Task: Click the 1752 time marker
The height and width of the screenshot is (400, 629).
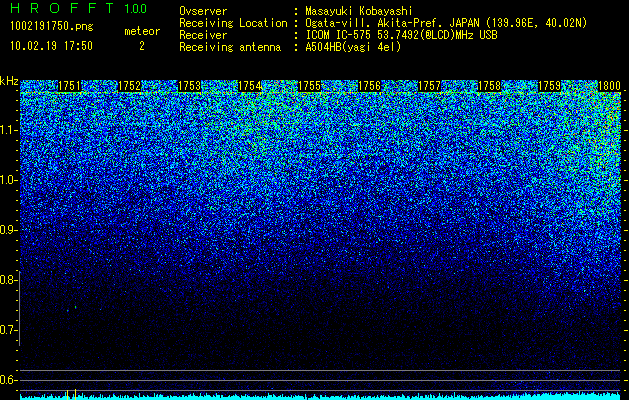Action: click(130, 86)
